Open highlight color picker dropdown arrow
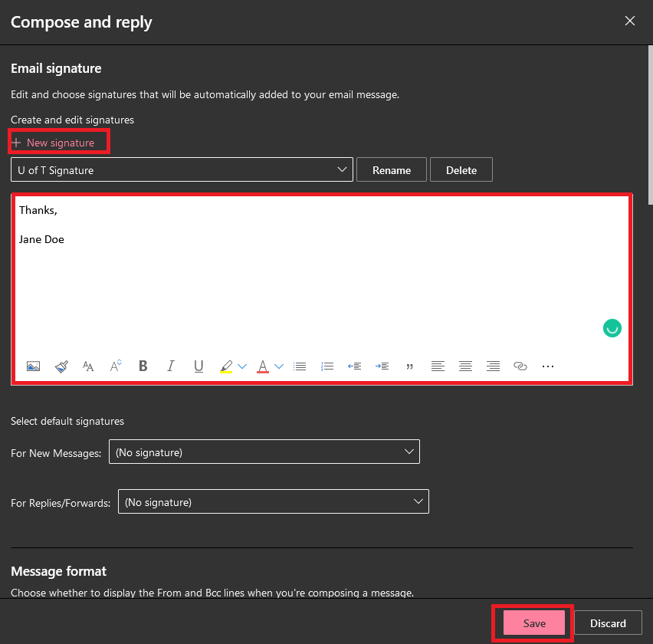Screen dimensions: 653x644 pos(242,366)
